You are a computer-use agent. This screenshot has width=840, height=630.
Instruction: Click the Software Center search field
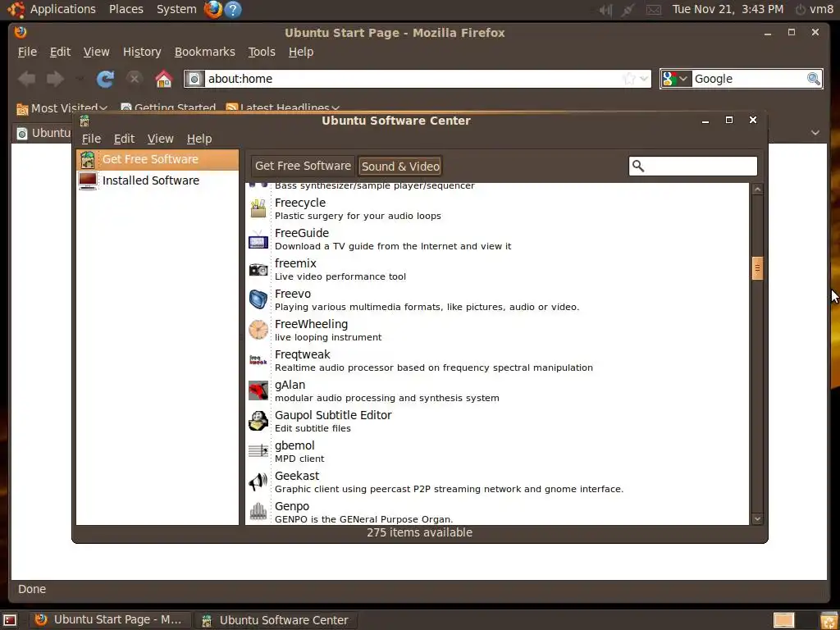point(692,166)
